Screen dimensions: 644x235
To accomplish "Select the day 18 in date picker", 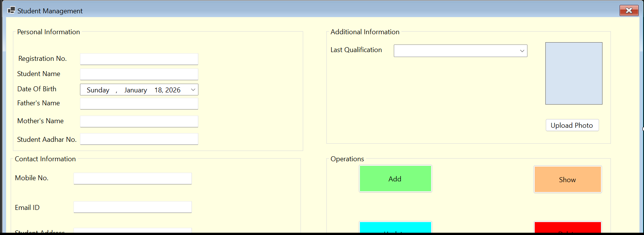I will point(158,90).
